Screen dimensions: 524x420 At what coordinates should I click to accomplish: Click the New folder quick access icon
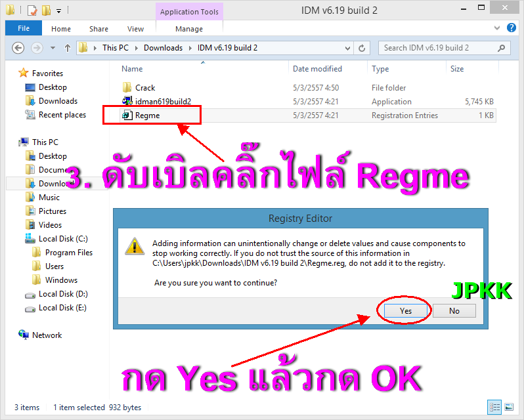click(47, 10)
